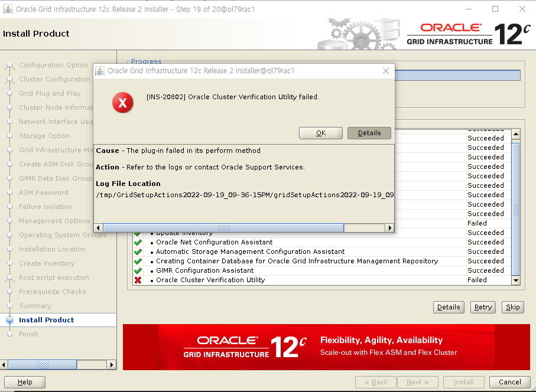The width and height of the screenshot is (536, 392).
Task: Click the progress list vertical scrollbar thumb
Action: [x=516, y=210]
